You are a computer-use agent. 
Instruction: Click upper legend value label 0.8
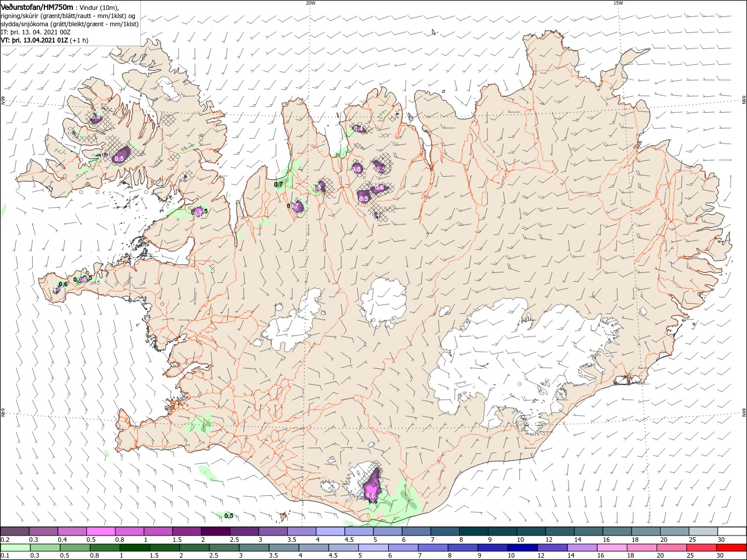(120, 540)
